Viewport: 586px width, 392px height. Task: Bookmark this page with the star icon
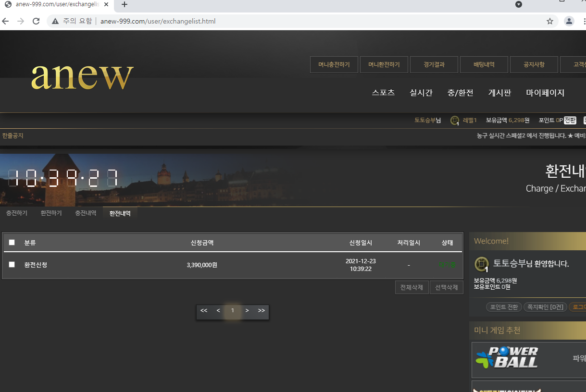click(550, 21)
